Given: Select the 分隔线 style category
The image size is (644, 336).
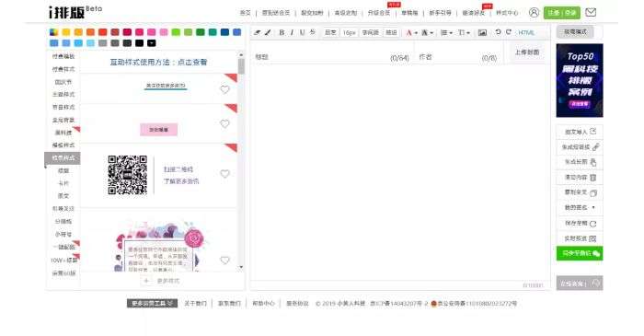Looking at the screenshot, I should [x=63, y=221].
